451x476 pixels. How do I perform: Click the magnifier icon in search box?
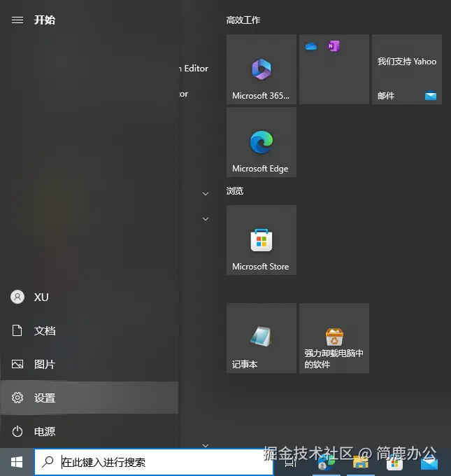pos(48,462)
